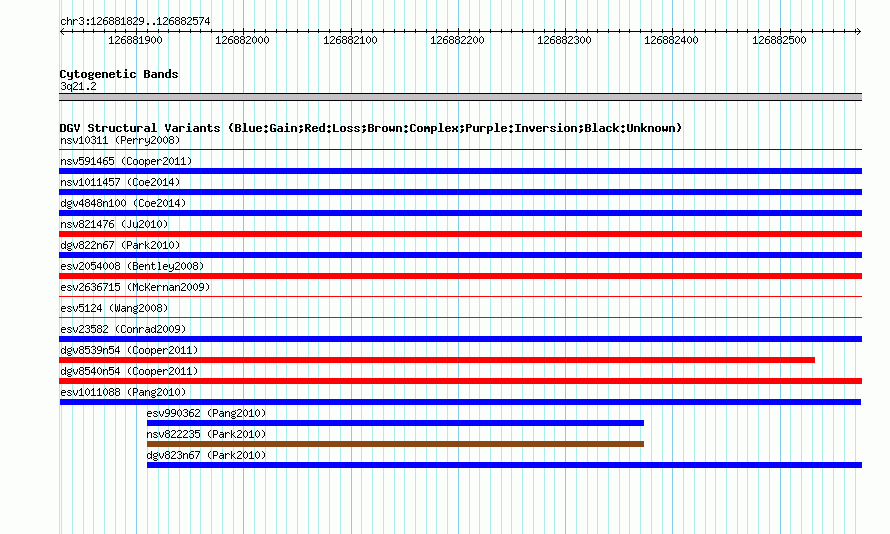Select the nsv822235 (Park2010) label

[206, 434]
